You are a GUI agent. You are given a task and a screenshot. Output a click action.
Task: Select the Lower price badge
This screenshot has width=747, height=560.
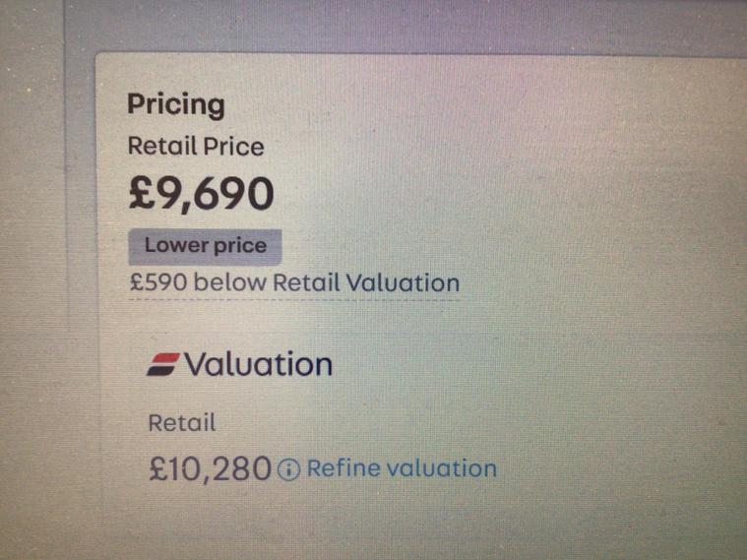[205, 247]
